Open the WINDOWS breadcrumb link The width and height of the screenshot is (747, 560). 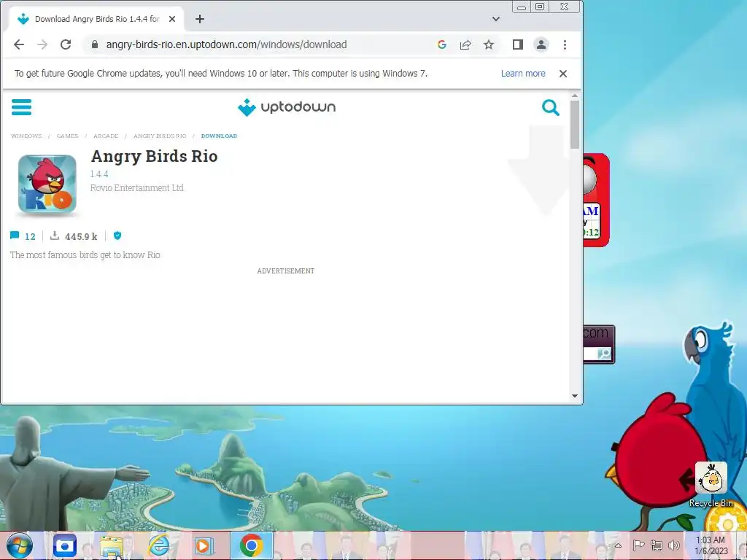(x=26, y=136)
